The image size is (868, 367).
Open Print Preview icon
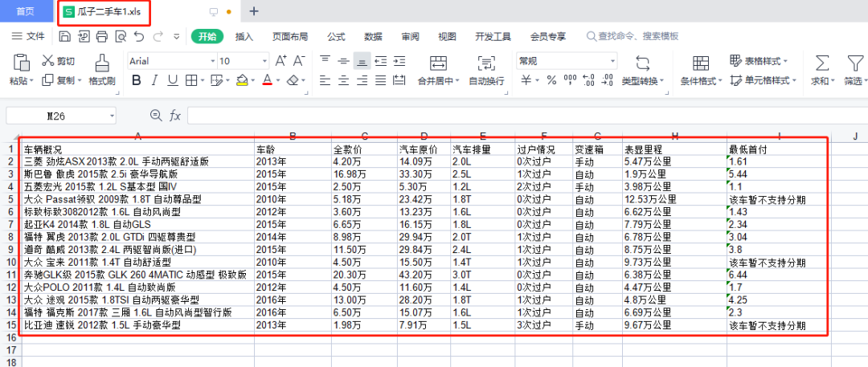[x=121, y=36]
